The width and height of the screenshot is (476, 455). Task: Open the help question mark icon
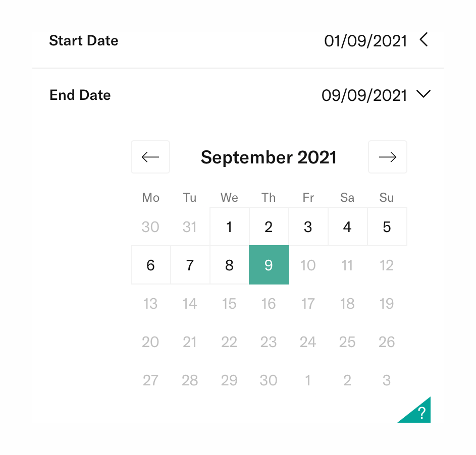click(x=420, y=413)
